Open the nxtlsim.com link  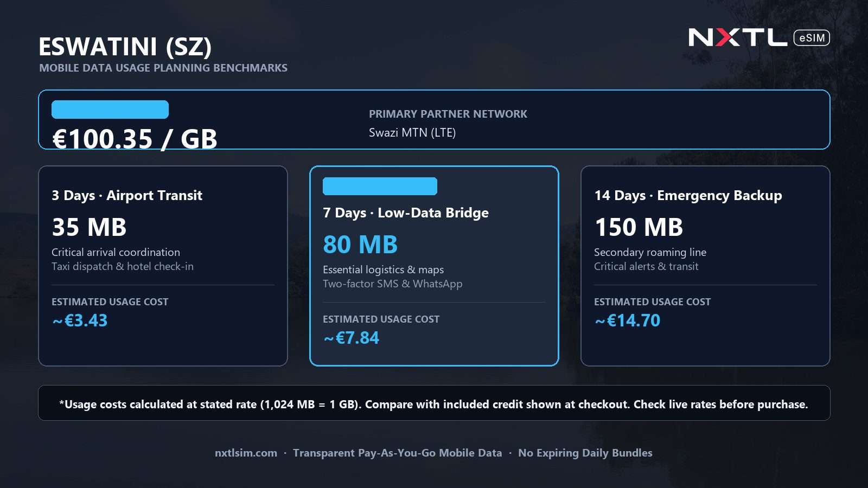point(246,453)
